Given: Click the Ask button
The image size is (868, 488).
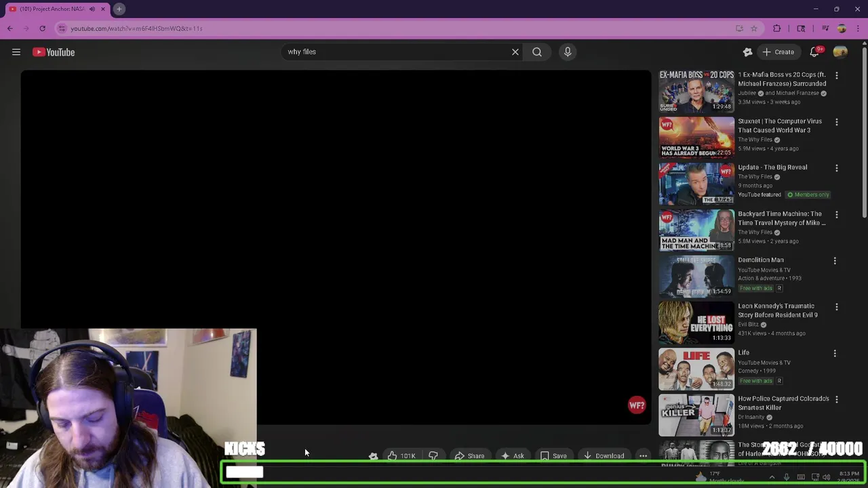Looking at the screenshot, I should (x=512, y=456).
